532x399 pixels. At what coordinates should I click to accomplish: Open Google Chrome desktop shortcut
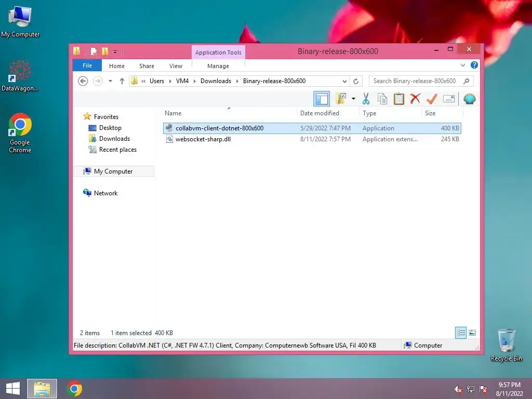tap(20, 134)
